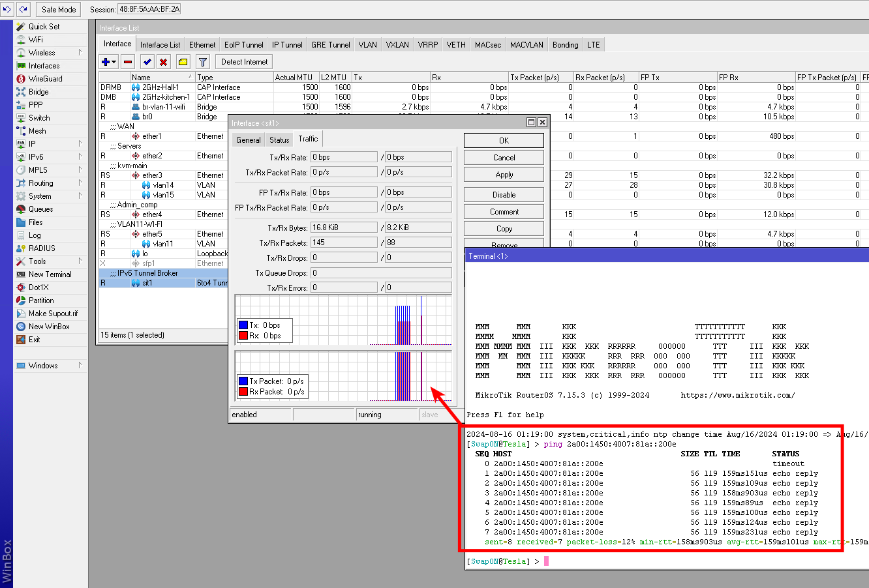Open the General tab in sit1 dialog
The width and height of the screenshot is (869, 588).
(x=249, y=140)
